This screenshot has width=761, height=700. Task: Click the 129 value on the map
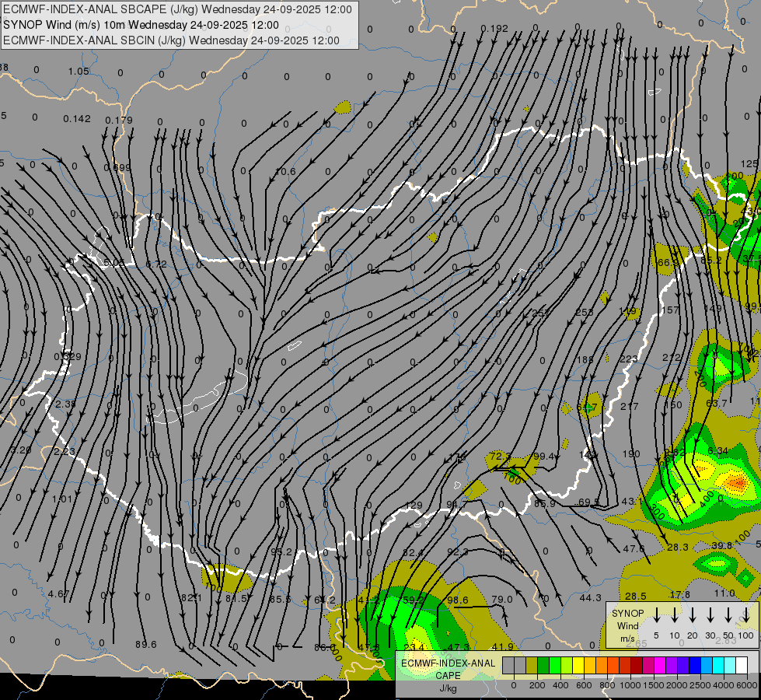(414, 506)
